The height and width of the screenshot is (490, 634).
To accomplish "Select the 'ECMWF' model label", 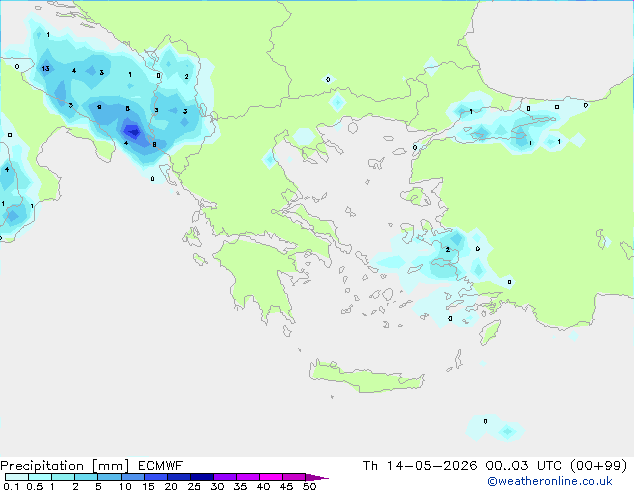I will [x=161, y=466].
